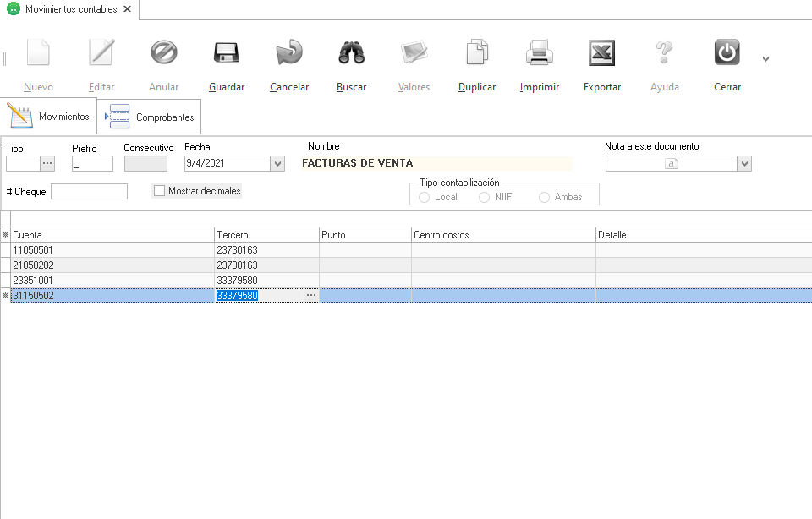The height and width of the screenshot is (519, 812).
Task: Open Buscar with the binoculars icon
Action: 351,54
